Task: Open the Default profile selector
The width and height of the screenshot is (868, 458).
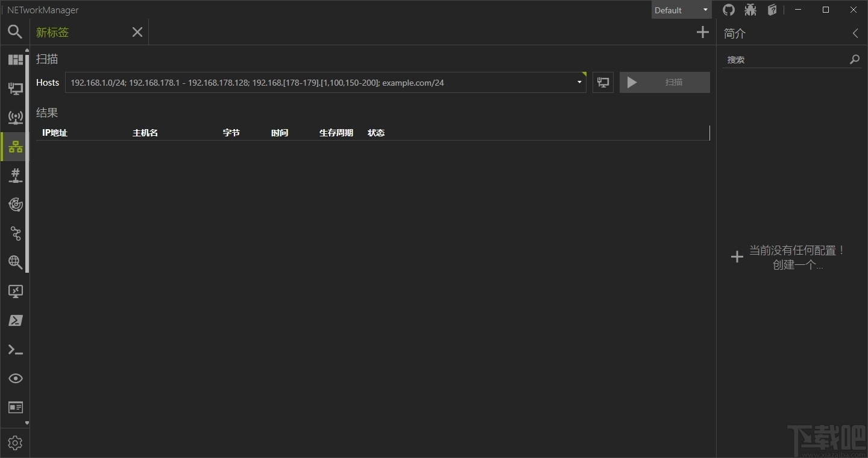Action: coord(681,10)
